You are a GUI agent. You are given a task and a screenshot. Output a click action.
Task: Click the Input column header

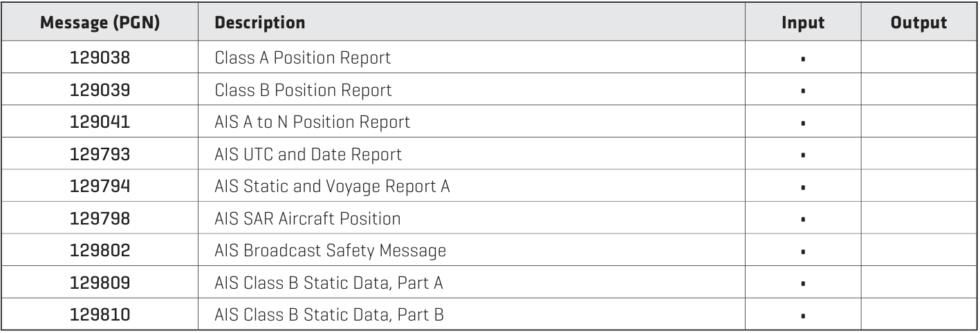click(x=802, y=23)
